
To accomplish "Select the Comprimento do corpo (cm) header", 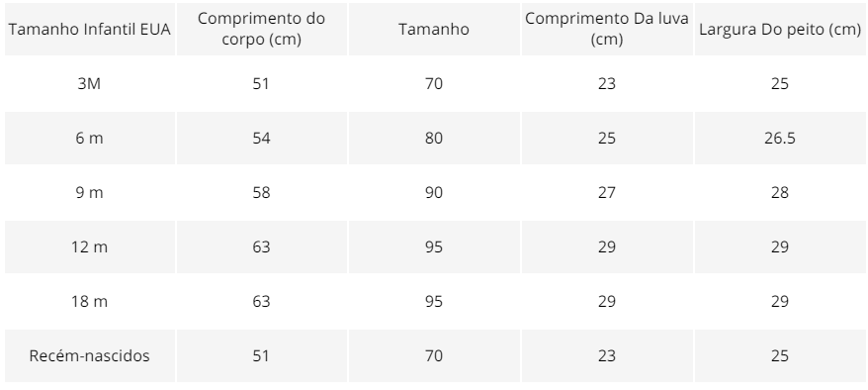I will click(261, 29).
